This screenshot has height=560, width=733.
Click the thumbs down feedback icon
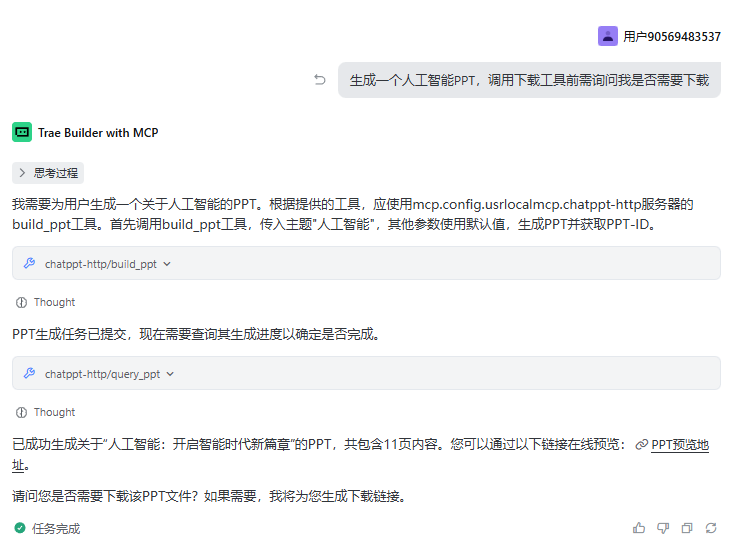[663, 528]
